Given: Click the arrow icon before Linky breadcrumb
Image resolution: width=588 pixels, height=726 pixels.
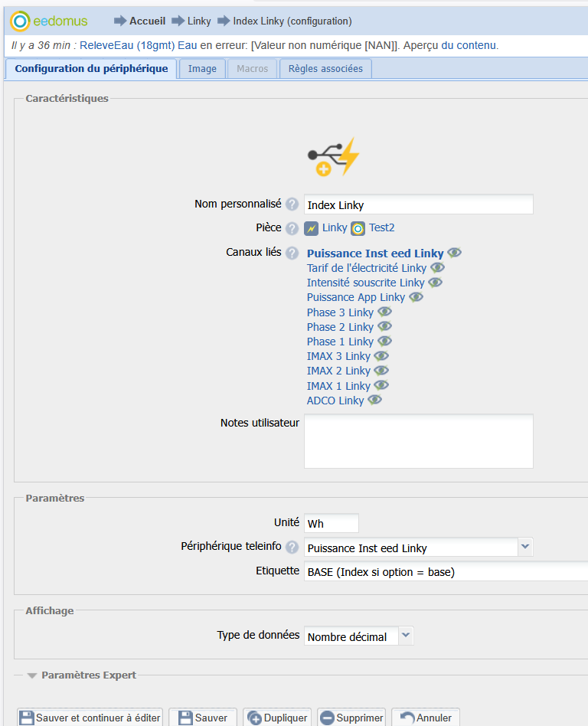Looking at the screenshot, I should click(178, 21).
